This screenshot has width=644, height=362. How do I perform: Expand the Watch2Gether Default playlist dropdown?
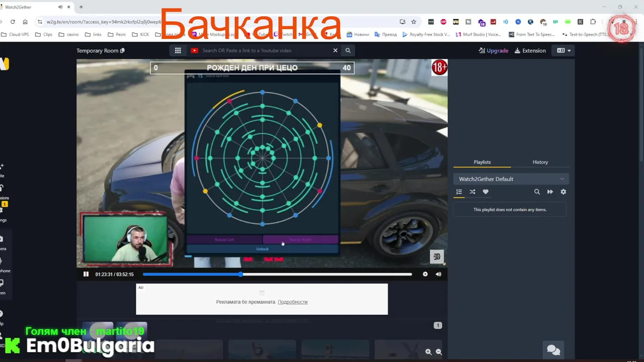(x=511, y=179)
